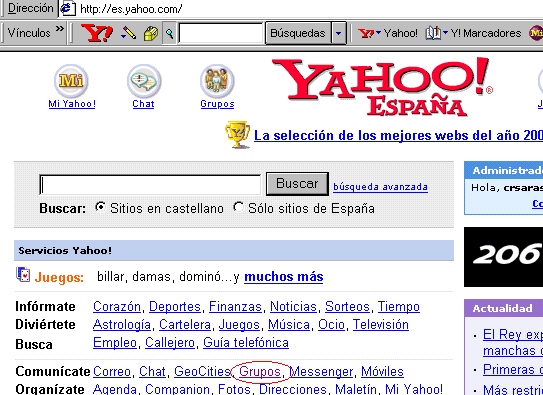Image resolution: width=543 pixels, height=395 pixels.
Task: Open the Sorteos link
Action: click(x=347, y=307)
